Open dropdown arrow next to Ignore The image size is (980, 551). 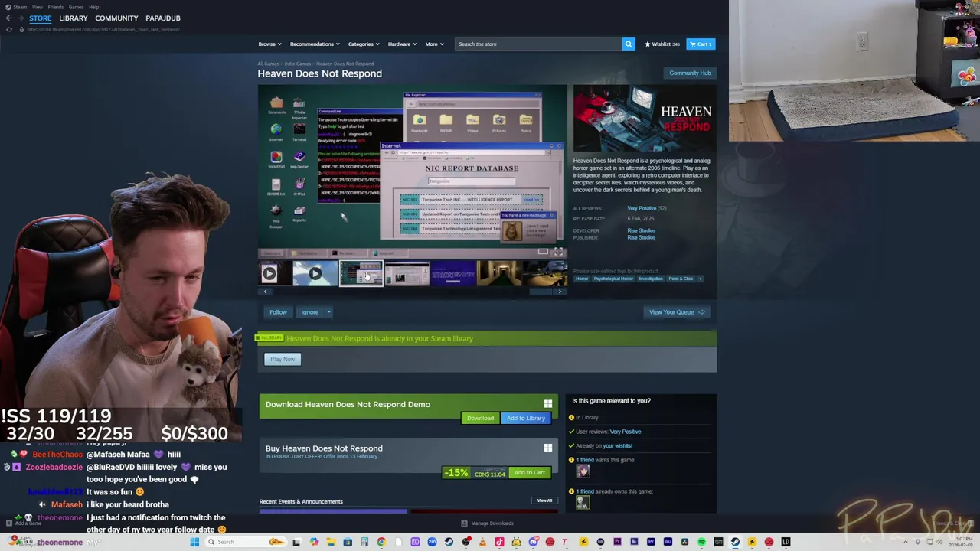point(328,312)
